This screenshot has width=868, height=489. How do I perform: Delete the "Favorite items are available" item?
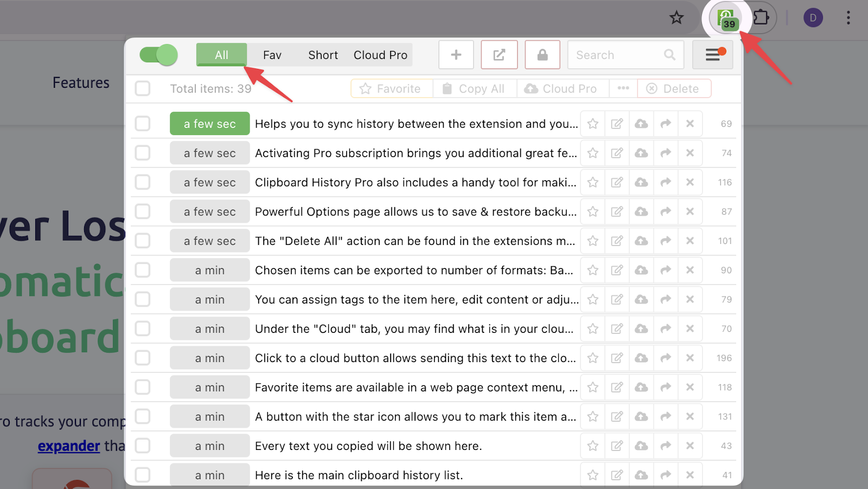pos(690,387)
